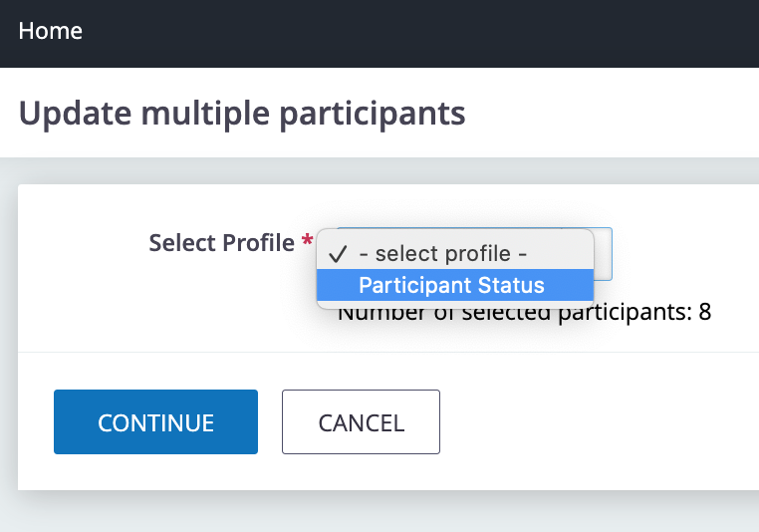Click the participant count number 8
The width and height of the screenshot is (759, 532).
pyautogui.click(x=704, y=313)
